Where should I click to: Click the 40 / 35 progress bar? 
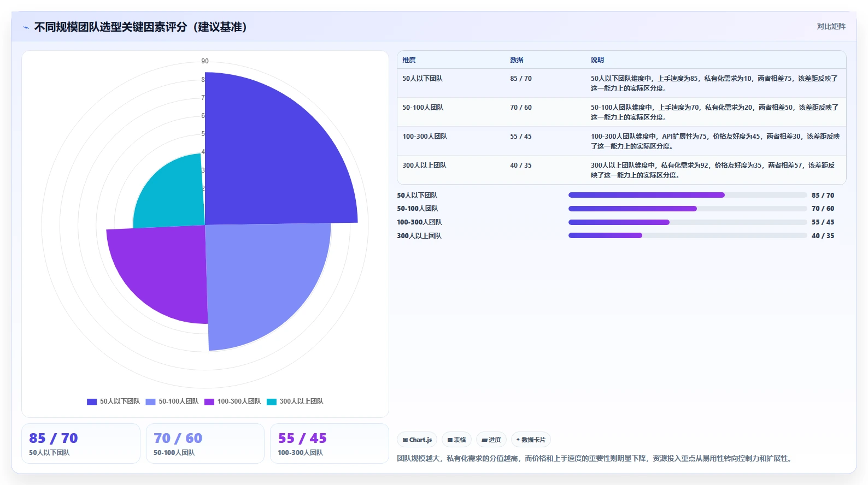click(688, 236)
